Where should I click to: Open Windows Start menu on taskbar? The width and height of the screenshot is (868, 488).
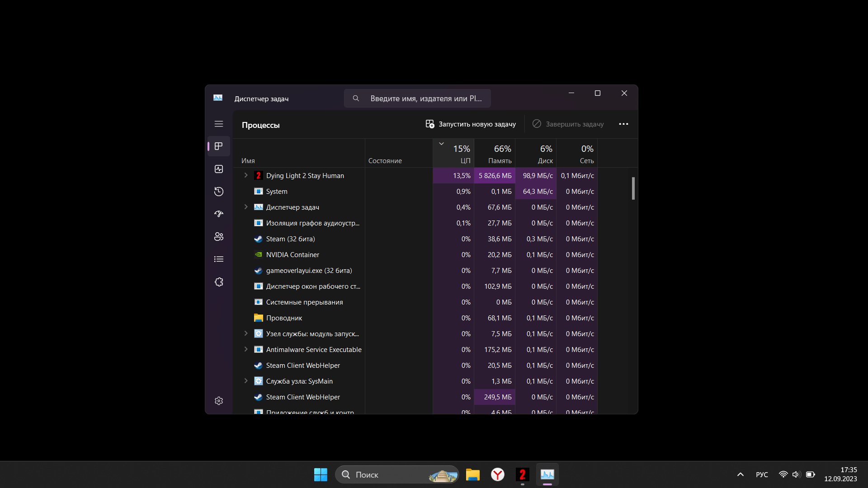[x=321, y=474]
